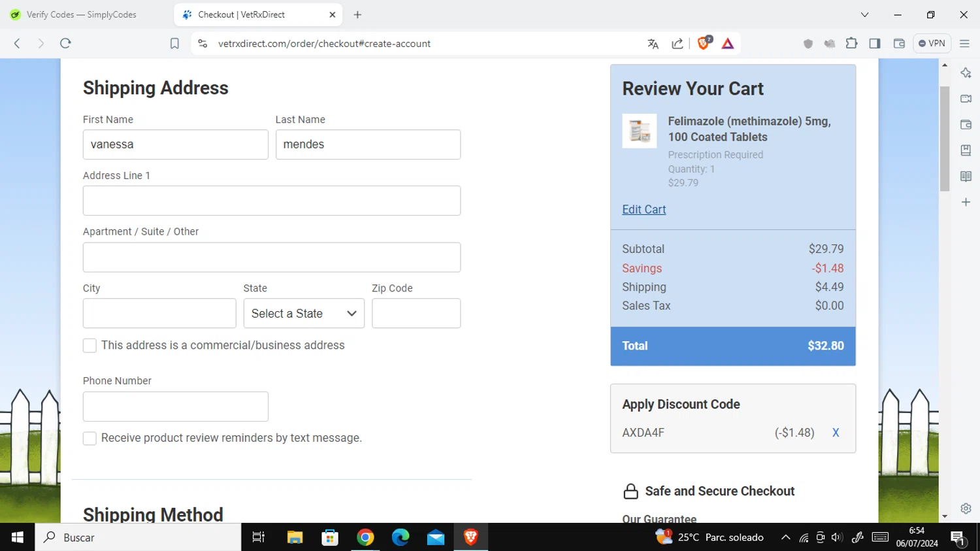Image resolution: width=980 pixels, height=551 pixels.
Task: Click the browser address bar URL
Action: coord(324,44)
